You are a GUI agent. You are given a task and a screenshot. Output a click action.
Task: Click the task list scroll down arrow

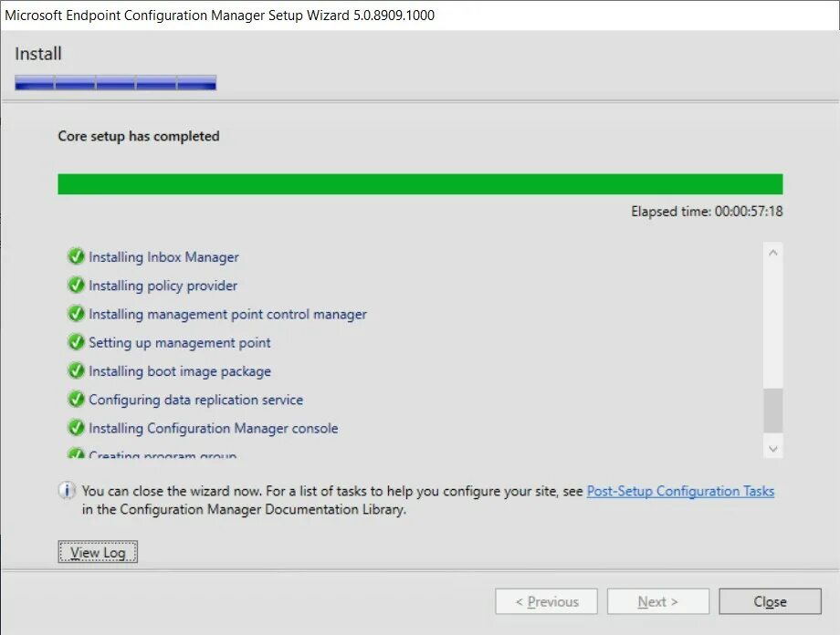coord(773,448)
